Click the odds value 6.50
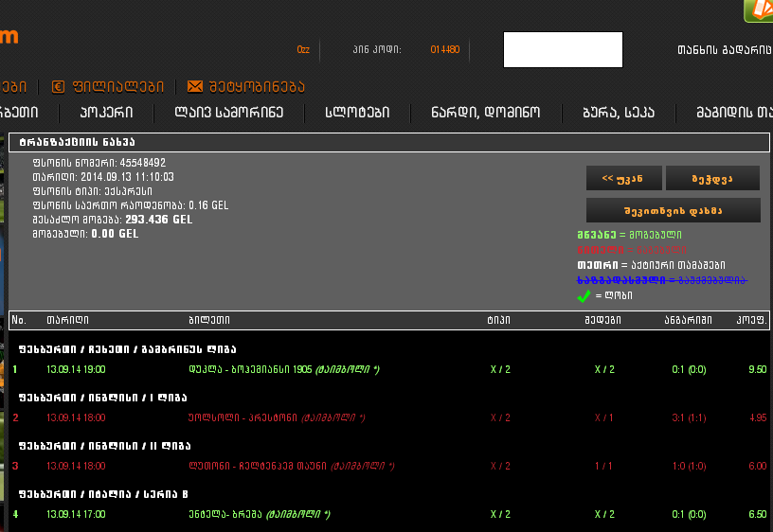This screenshot has height=532, width=773. (758, 514)
